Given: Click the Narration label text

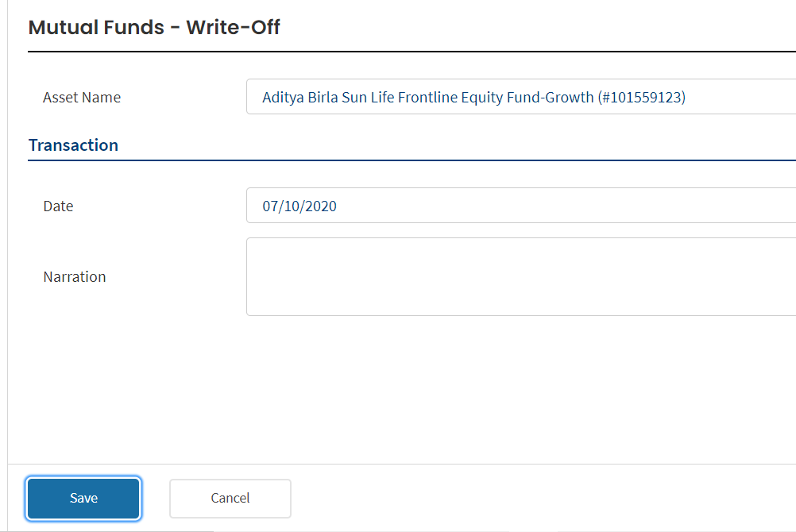Looking at the screenshot, I should pos(75,276).
